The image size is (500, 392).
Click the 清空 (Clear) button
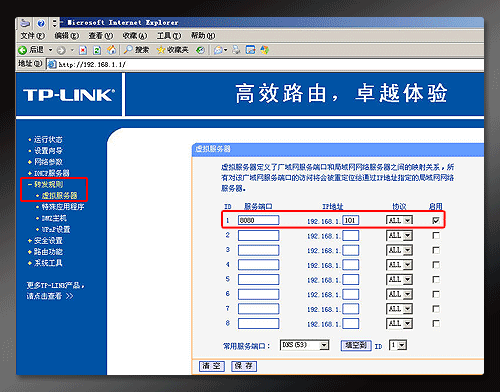[212, 366]
